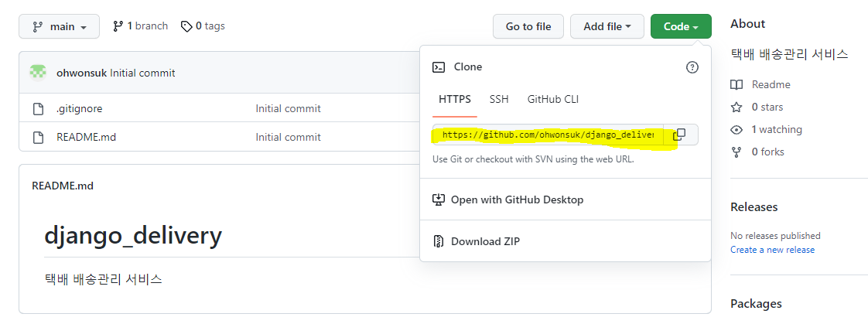Click the clone URL text field
This screenshot has height=324, width=868.
tap(548, 135)
